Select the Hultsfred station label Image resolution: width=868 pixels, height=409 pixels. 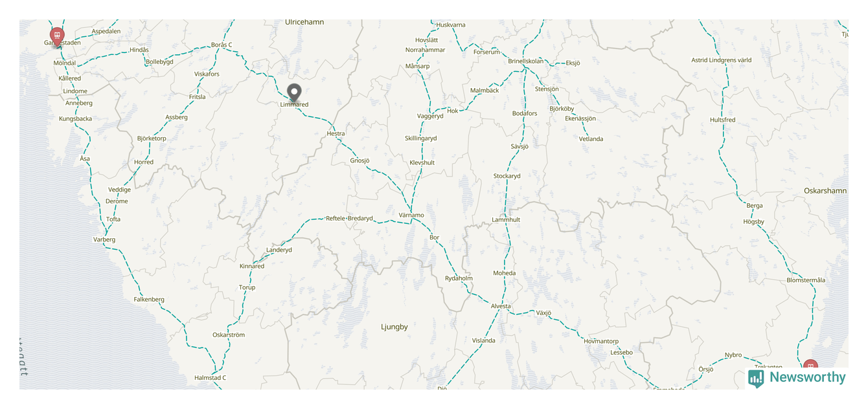pos(722,120)
